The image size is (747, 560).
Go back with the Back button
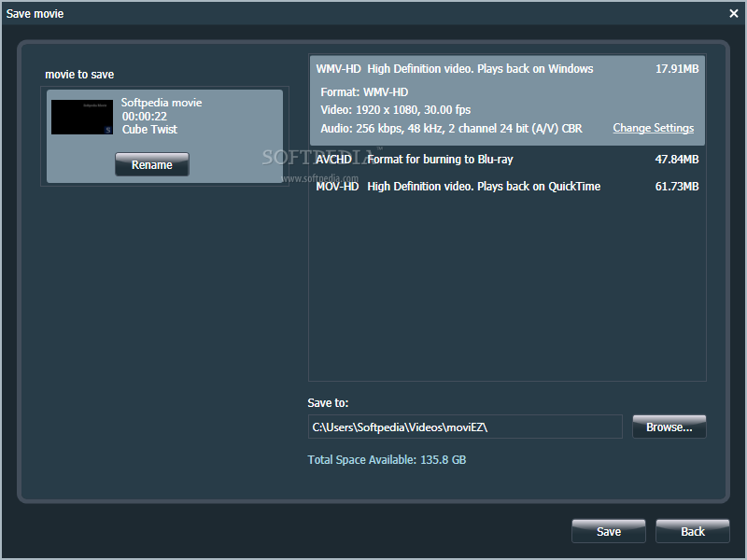pos(692,531)
